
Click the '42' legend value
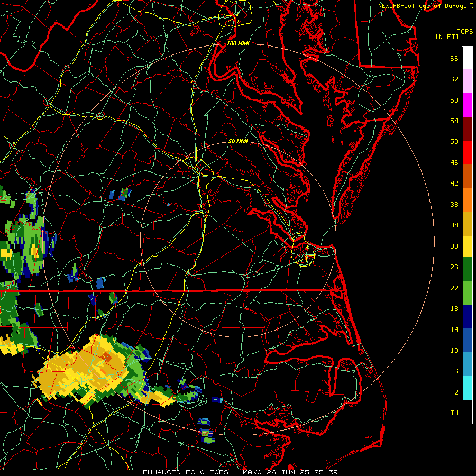[x=454, y=184]
